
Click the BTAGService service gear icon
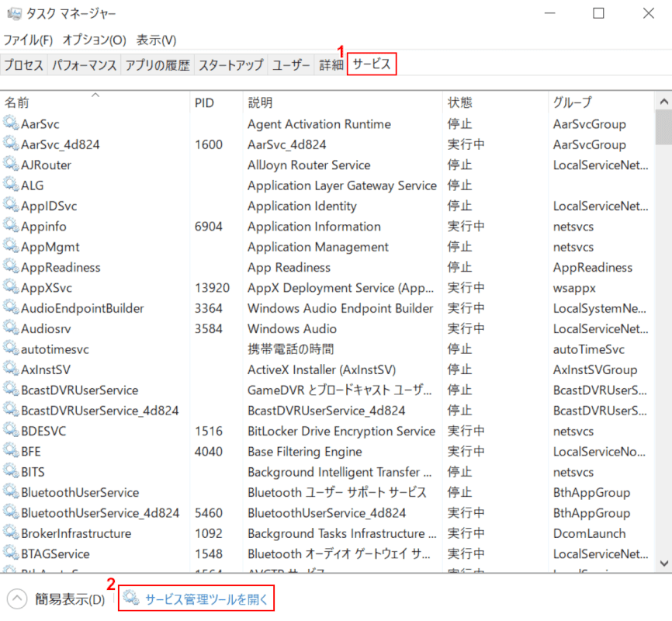tap(11, 553)
